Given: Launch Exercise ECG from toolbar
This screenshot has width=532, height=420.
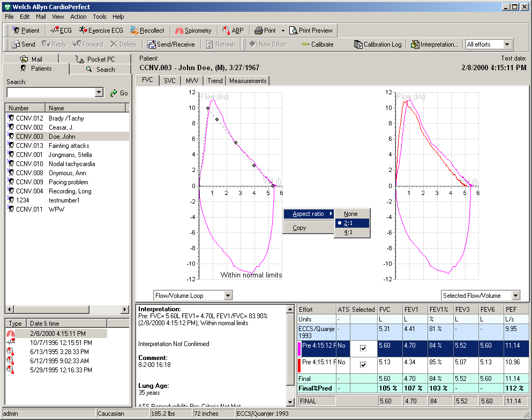Looking at the screenshot, I should point(101,31).
